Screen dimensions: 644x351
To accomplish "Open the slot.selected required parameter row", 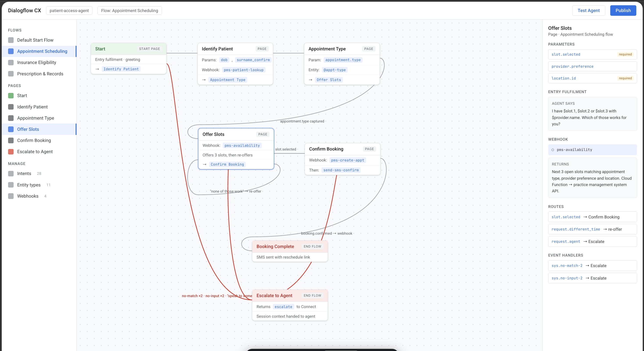I will pyautogui.click(x=592, y=55).
